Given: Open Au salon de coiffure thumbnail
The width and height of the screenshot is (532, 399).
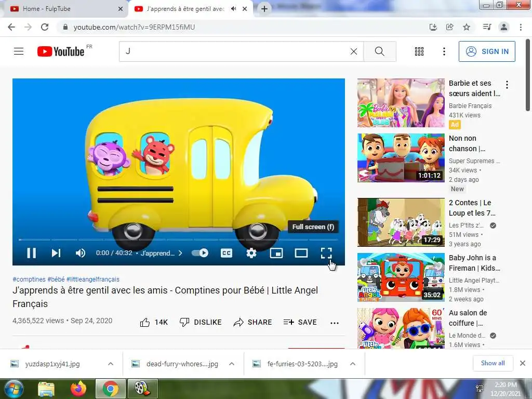Looking at the screenshot, I should tap(401, 328).
